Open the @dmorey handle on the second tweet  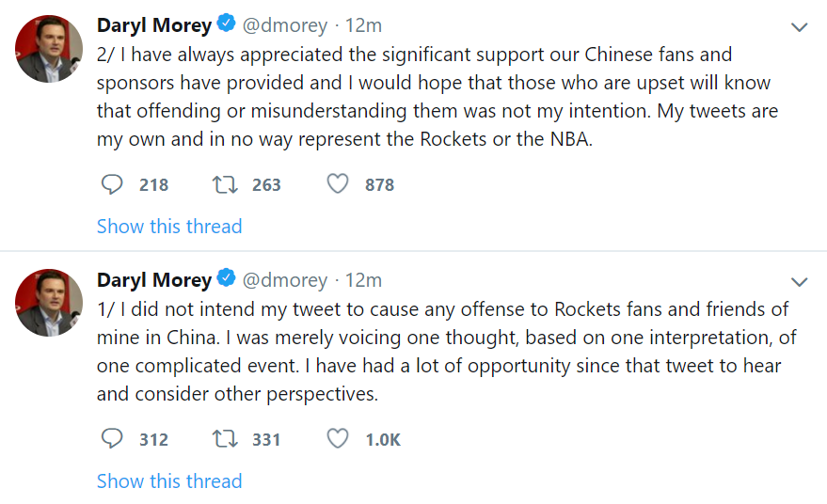[x=285, y=280]
